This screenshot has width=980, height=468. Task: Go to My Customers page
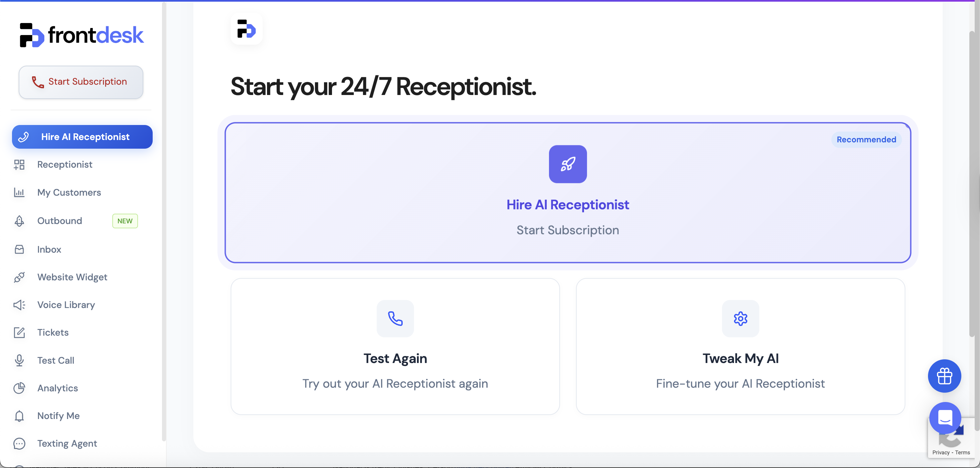[69, 193]
